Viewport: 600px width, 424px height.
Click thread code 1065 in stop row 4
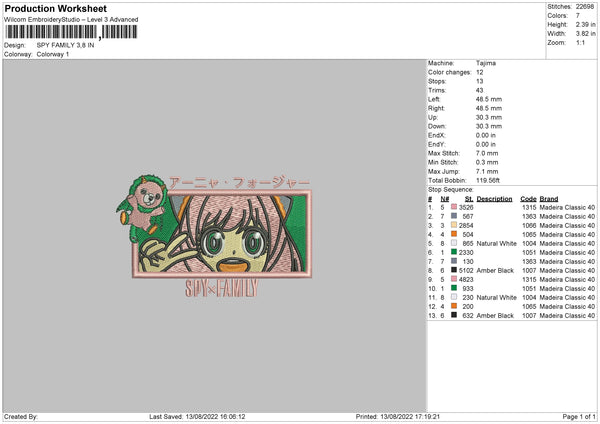[x=529, y=235]
